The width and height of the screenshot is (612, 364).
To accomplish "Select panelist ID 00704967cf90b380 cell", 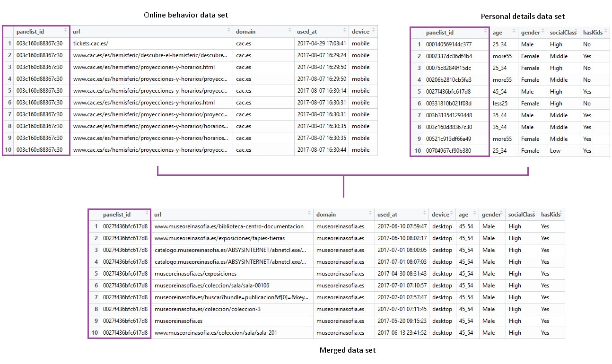I will pyautogui.click(x=448, y=151).
